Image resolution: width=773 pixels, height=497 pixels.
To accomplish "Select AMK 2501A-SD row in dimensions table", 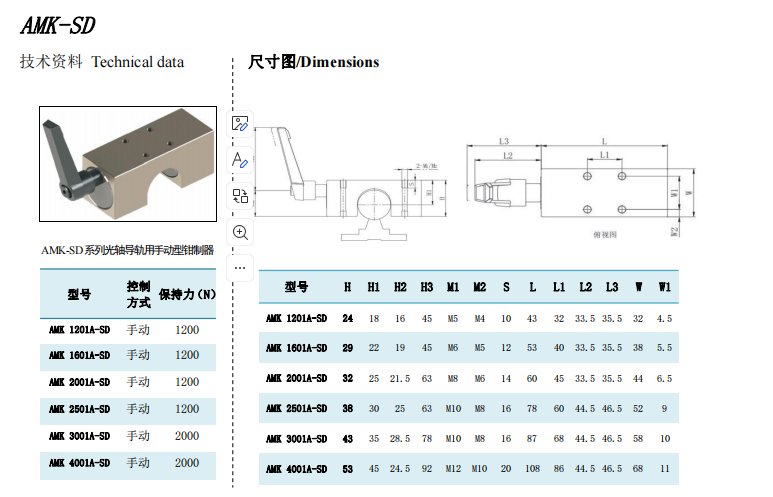I will tap(469, 408).
